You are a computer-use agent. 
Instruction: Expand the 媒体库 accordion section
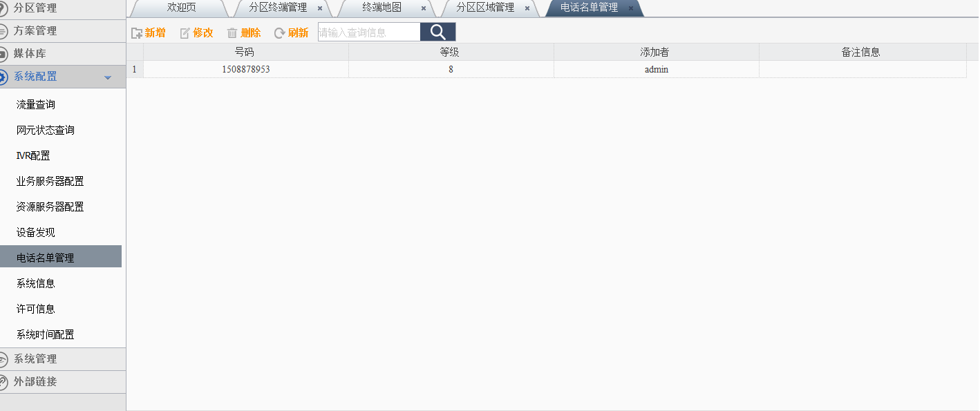click(63, 54)
